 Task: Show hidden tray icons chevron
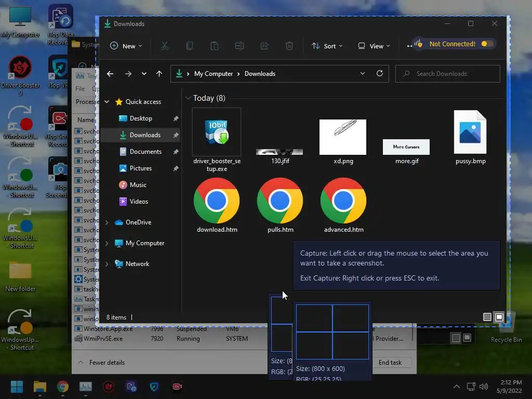pos(457,387)
